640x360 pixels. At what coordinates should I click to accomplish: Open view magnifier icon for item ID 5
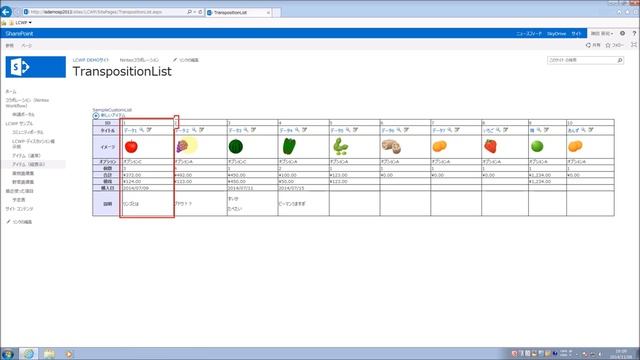(348, 130)
